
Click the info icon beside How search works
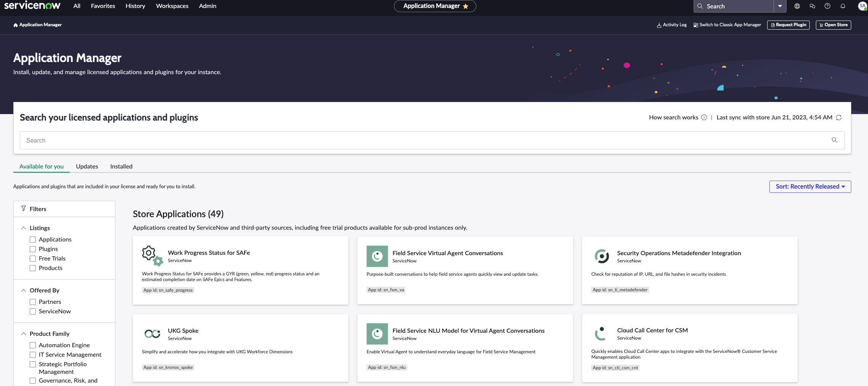704,118
